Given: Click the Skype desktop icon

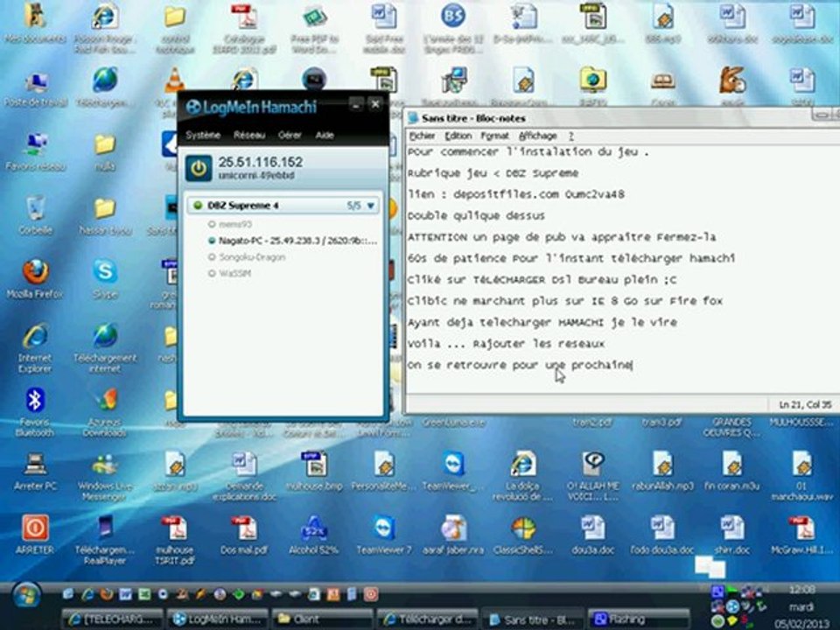Looking at the screenshot, I should pyautogui.click(x=105, y=278).
